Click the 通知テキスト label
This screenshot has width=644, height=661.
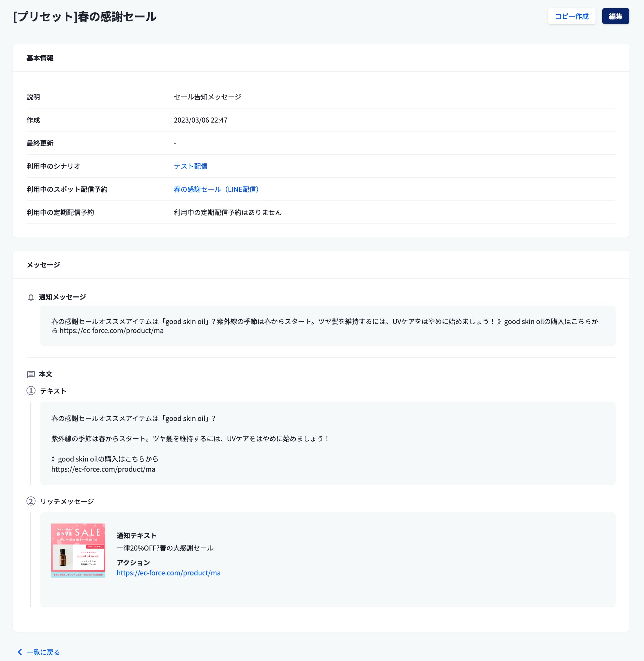click(136, 536)
